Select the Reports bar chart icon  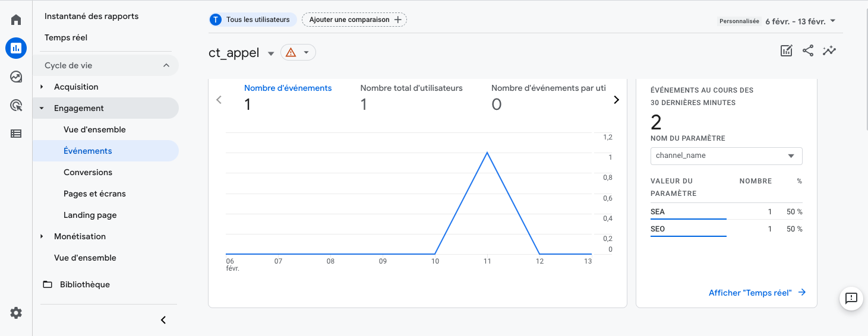coord(16,48)
